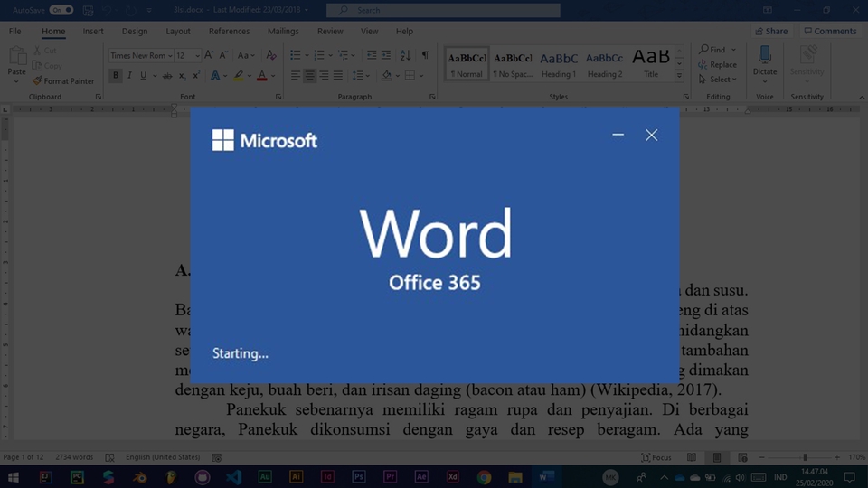Increase the paragraph indent
The image size is (868, 488).
[x=386, y=55]
